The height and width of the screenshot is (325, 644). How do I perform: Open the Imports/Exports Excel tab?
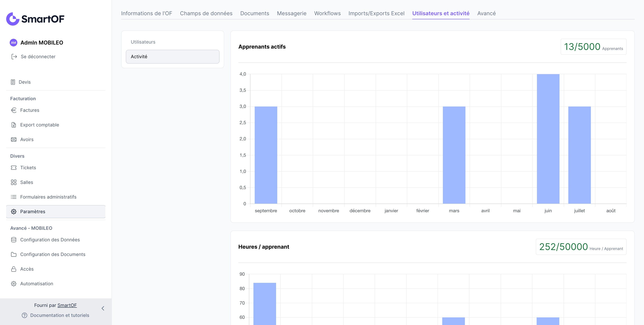(x=376, y=13)
